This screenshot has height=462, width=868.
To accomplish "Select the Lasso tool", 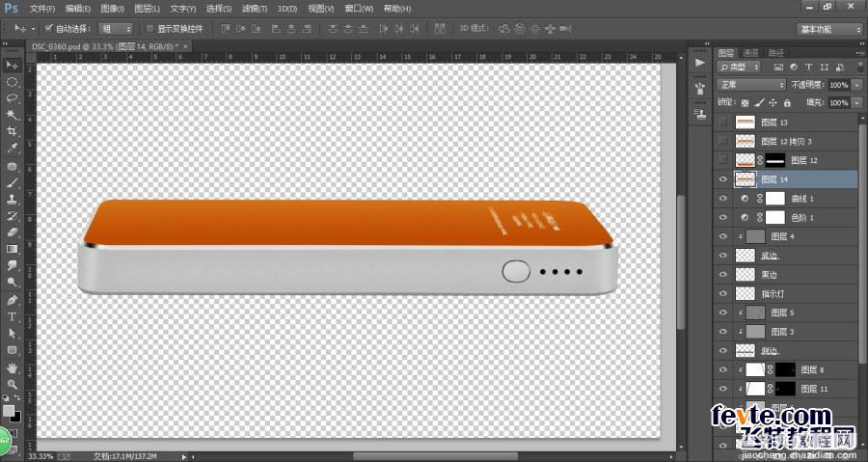I will click(13, 98).
